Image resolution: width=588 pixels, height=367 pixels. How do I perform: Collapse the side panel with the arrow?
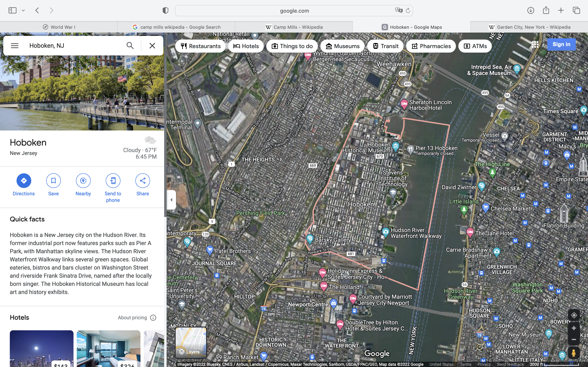coord(171,200)
